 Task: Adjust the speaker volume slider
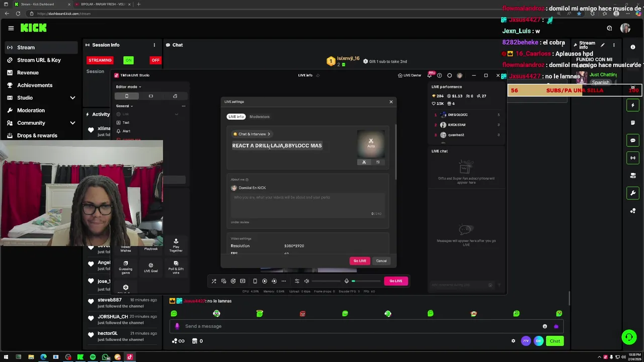327,281
